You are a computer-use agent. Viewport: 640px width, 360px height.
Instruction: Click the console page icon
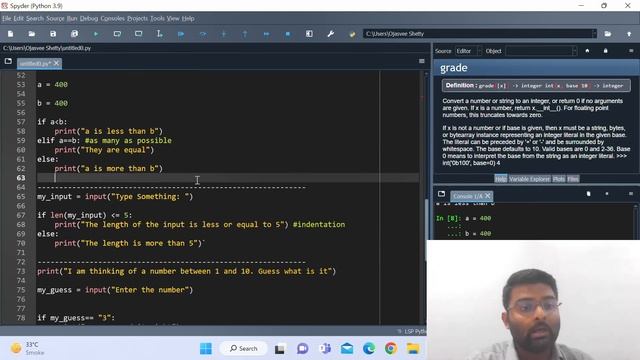(x=589, y=194)
